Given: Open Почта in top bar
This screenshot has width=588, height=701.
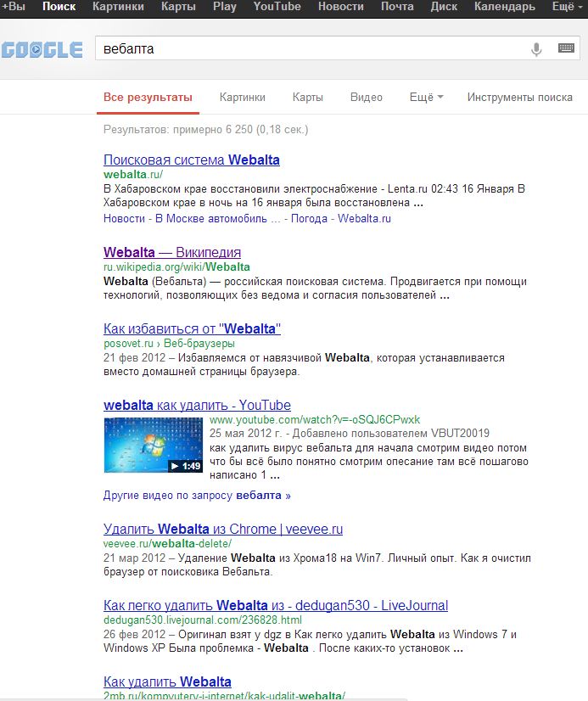Looking at the screenshot, I should [397, 7].
